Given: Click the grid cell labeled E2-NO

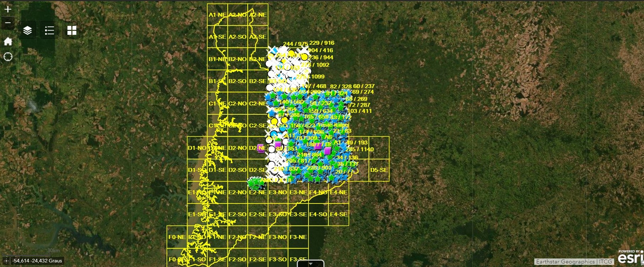Looking at the screenshot, I should (238, 192).
